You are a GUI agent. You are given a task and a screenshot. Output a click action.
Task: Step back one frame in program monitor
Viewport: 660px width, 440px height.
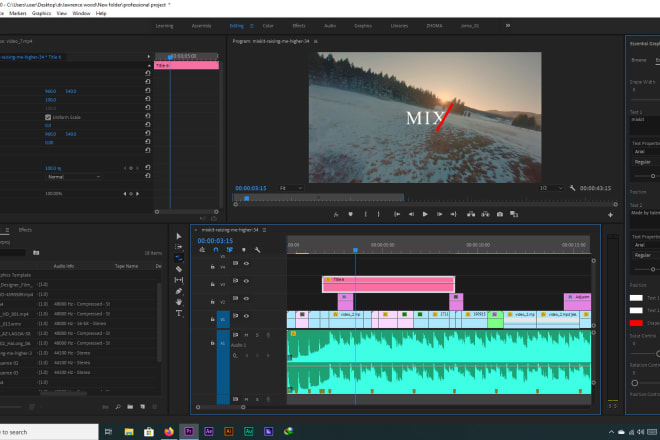411,214
